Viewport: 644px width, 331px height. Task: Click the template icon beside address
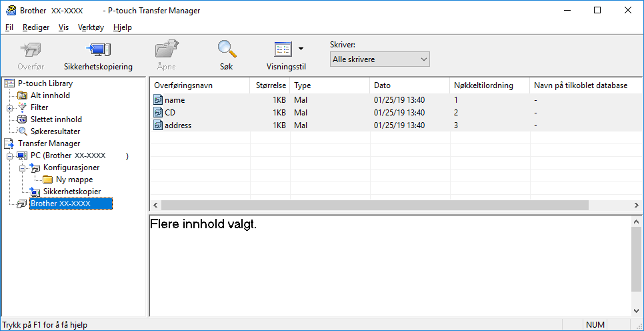158,125
